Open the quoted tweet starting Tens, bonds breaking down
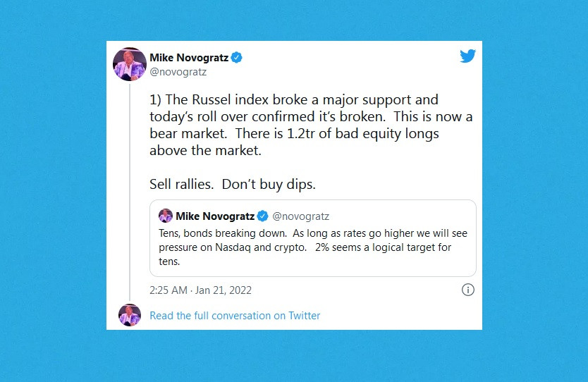The width and height of the screenshot is (588, 382). point(313,238)
